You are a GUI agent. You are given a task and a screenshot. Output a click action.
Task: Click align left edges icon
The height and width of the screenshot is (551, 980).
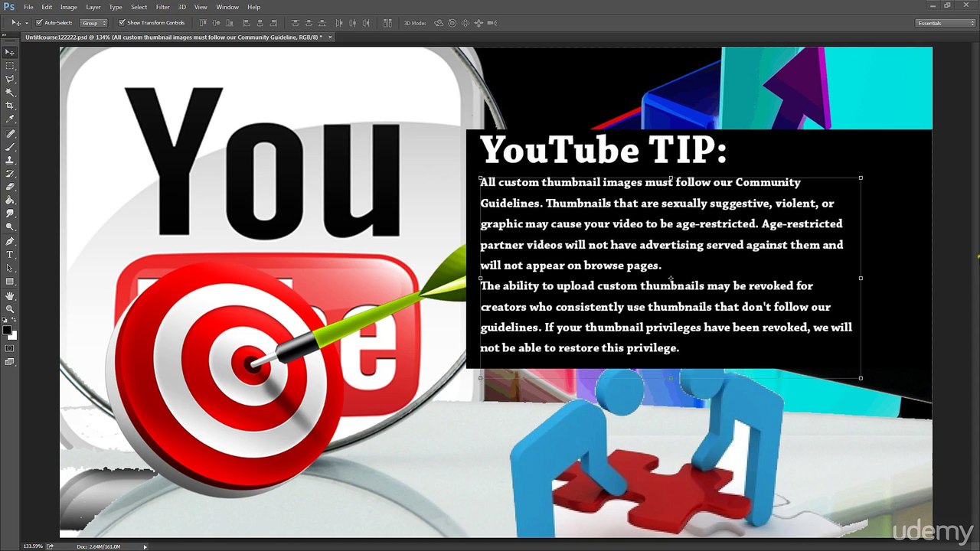247,23
